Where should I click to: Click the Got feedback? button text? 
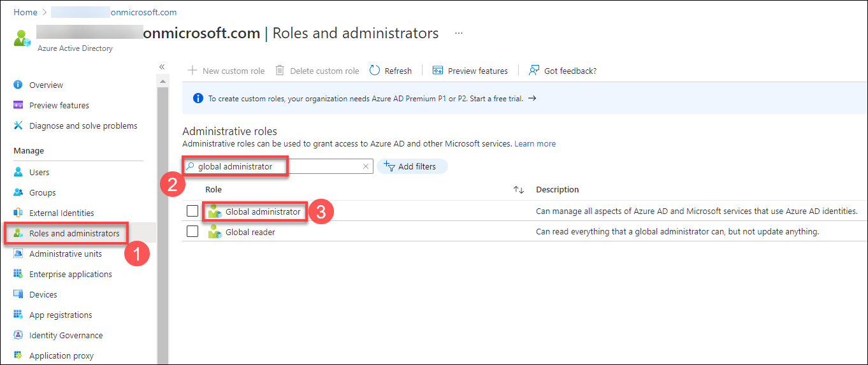coord(570,71)
